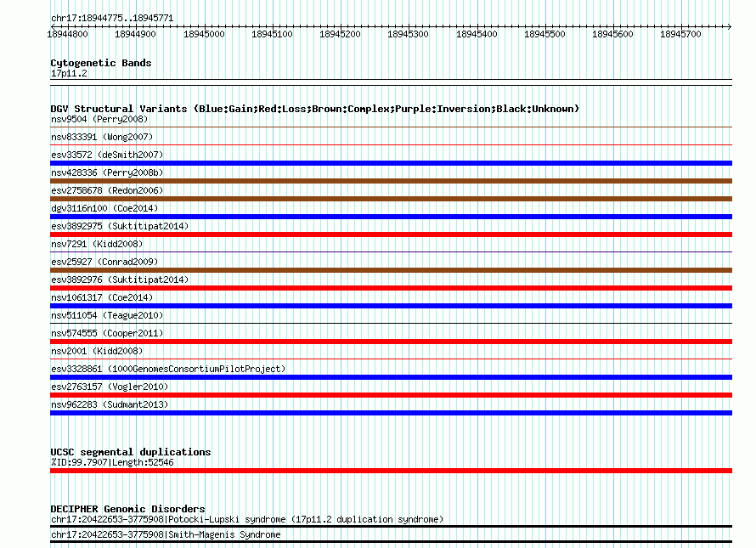Open variant esv2758678 (Redon2006)
Viewport: 756px width, 548px height.
point(107,190)
